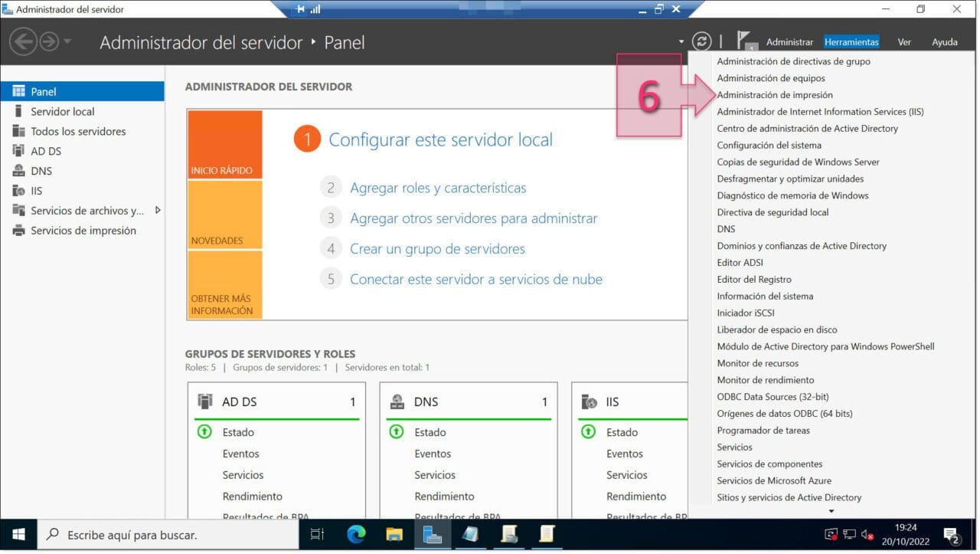Screen dimensions: 980x554
Task: Click Servicios in the DNS tile
Action: [435, 475]
